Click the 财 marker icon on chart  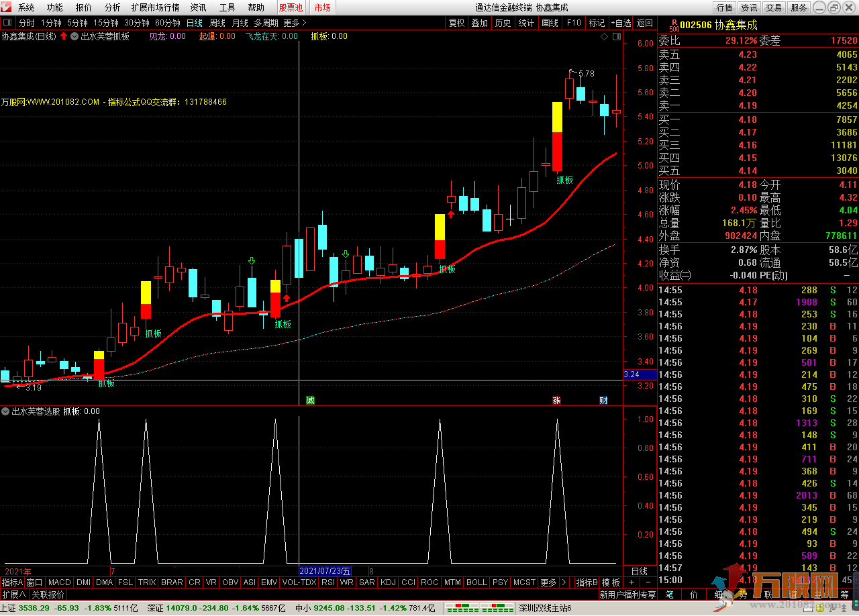(603, 400)
